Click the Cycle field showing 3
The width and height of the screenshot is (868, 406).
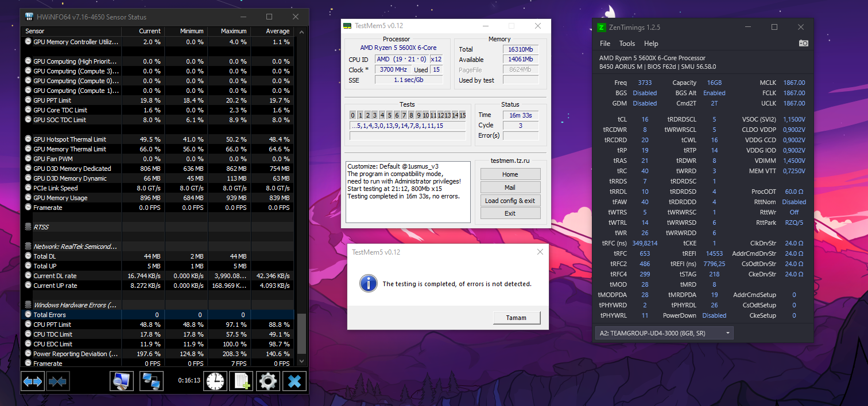pos(520,126)
